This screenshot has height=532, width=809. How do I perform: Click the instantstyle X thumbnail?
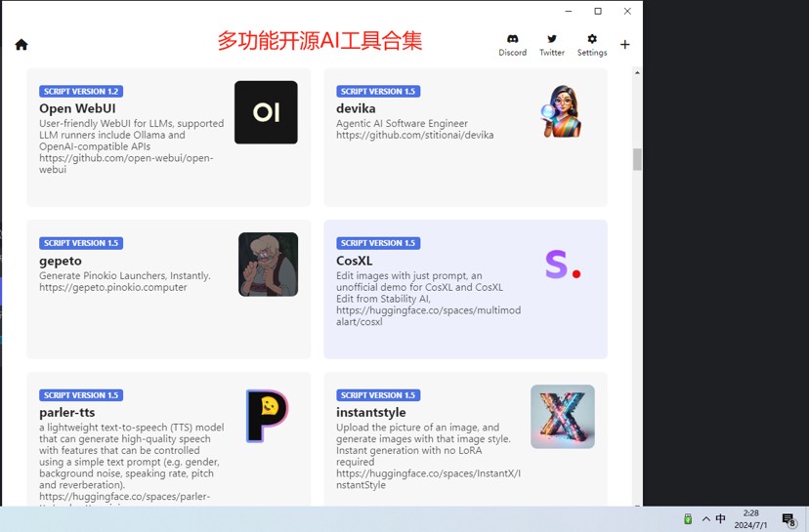pyautogui.click(x=562, y=416)
